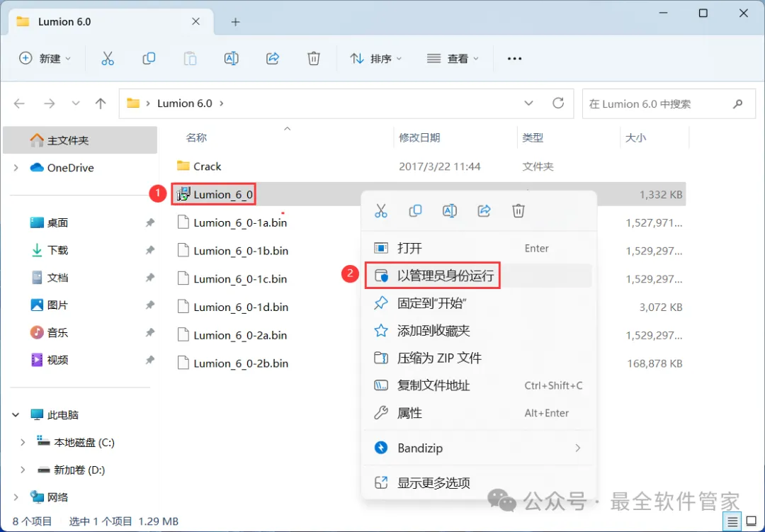Click the Paste icon in the top toolbar
765x532 pixels.
[190, 59]
